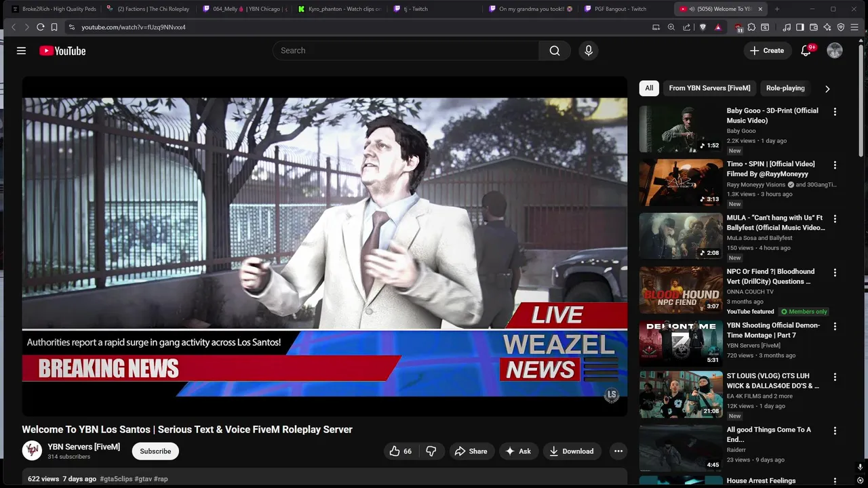Switch to Factions The Chi Roleplay tab
This screenshot has height=488, width=868.
149,9
